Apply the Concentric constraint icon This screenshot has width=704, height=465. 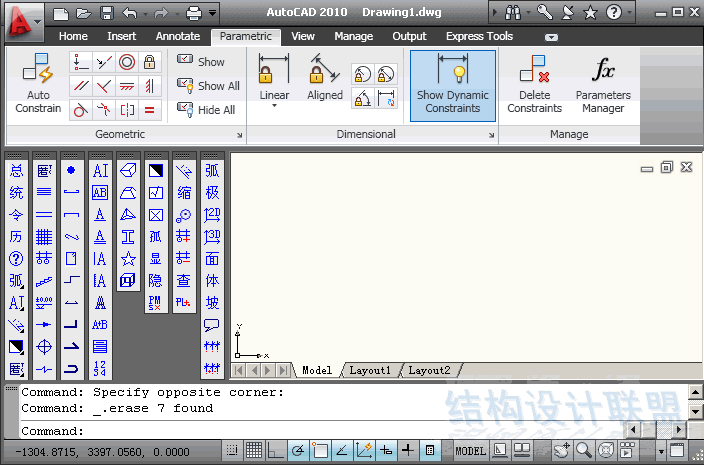(x=127, y=62)
